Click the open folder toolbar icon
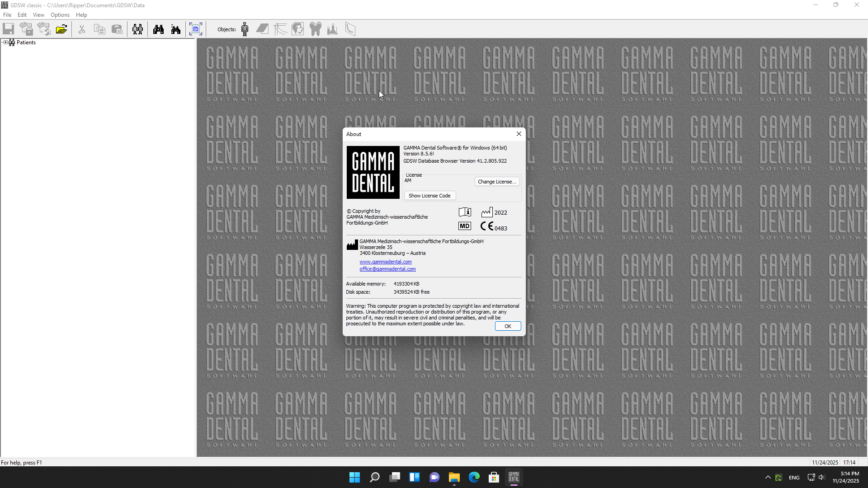 click(x=61, y=29)
